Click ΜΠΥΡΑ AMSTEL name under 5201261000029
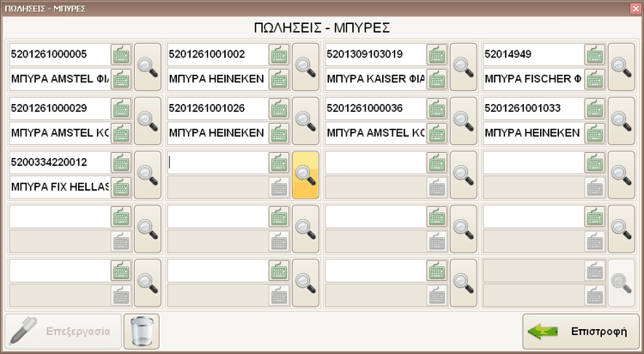 point(60,133)
